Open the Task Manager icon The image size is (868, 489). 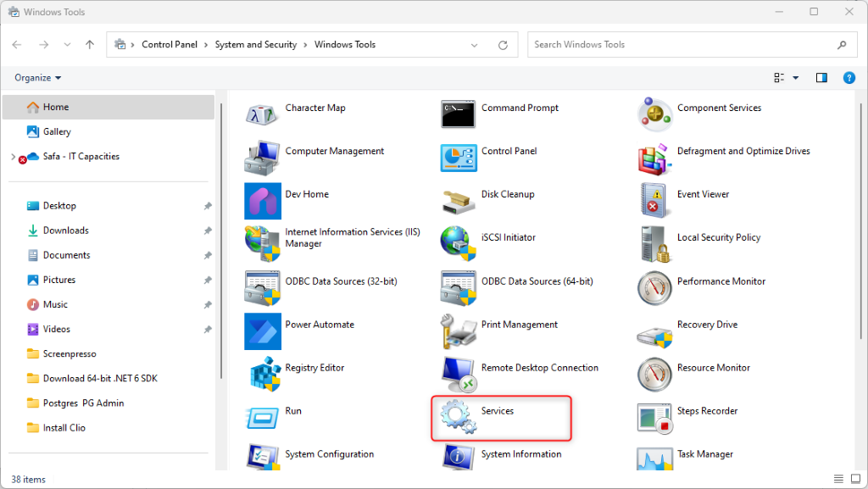click(x=654, y=458)
